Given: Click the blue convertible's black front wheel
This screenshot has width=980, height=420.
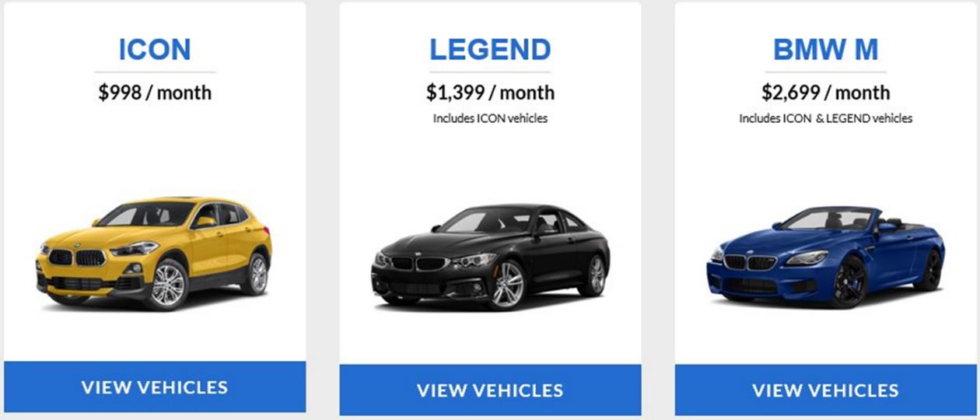Looking at the screenshot, I should click(x=850, y=282).
